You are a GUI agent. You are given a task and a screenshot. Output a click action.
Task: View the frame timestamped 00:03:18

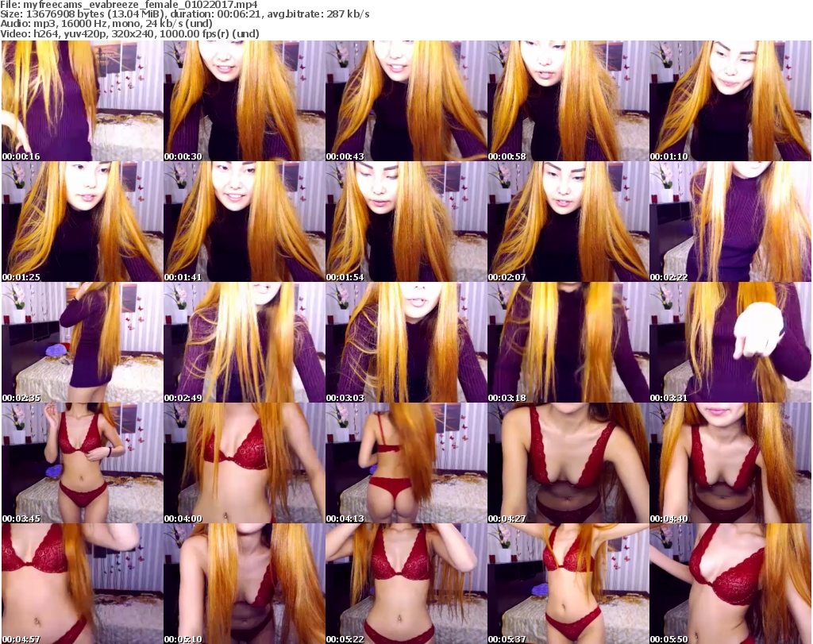click(x=568, y=342)
